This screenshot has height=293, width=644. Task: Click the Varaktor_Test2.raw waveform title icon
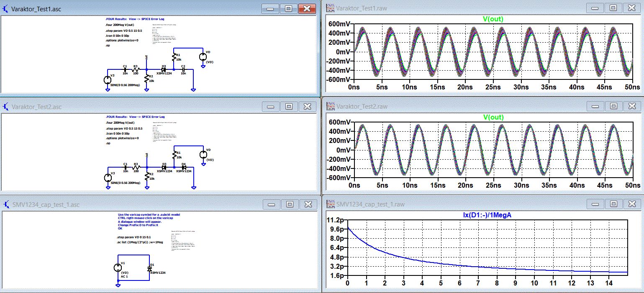pyautogui.click(x=330, y=106)
